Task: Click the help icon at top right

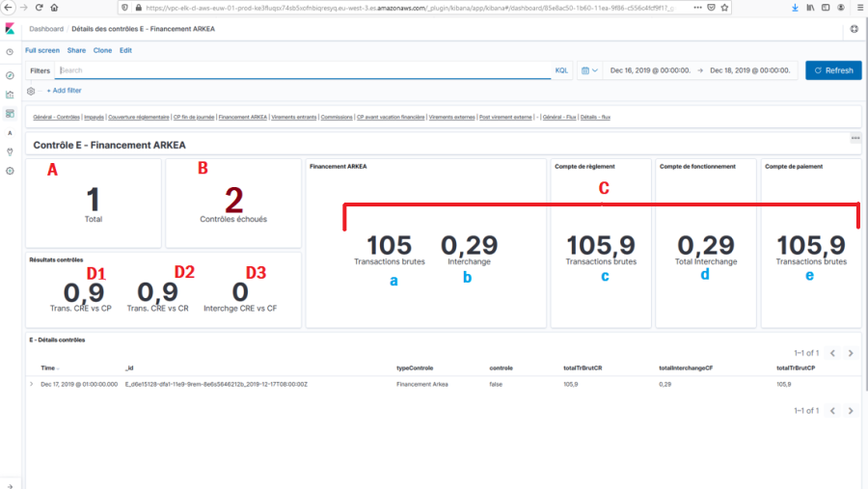Action: pyautogui.click(x=854, y=30)
